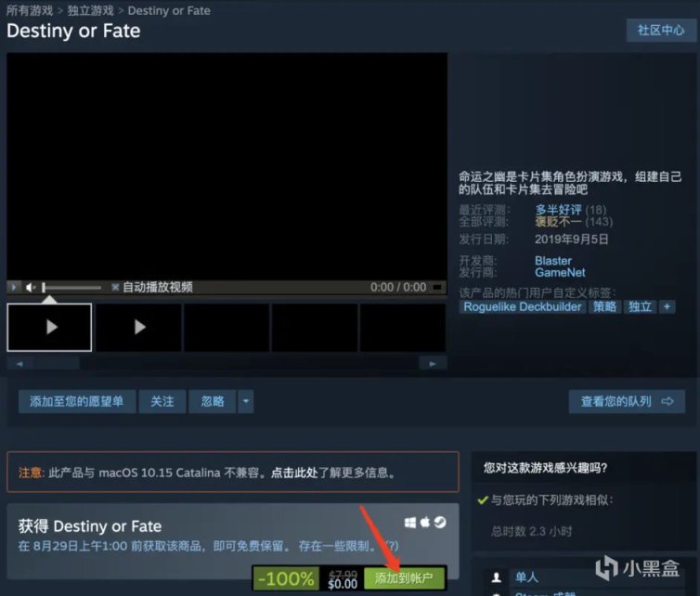The image size is (700, 596).
Task: Select the fifth screenshot thumbnail
Action: [x=403, y=327]
